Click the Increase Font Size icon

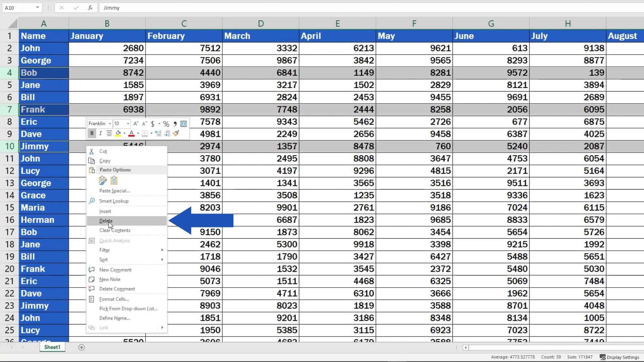pos(136,124)
